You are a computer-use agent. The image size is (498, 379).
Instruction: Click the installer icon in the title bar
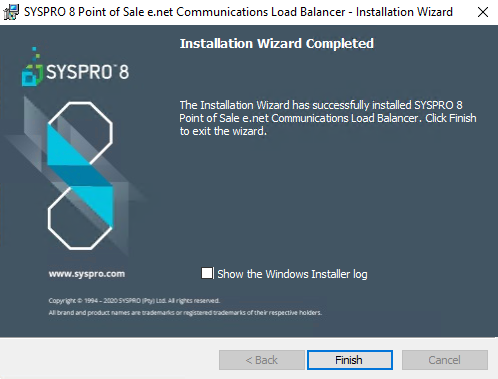[11, 12]
